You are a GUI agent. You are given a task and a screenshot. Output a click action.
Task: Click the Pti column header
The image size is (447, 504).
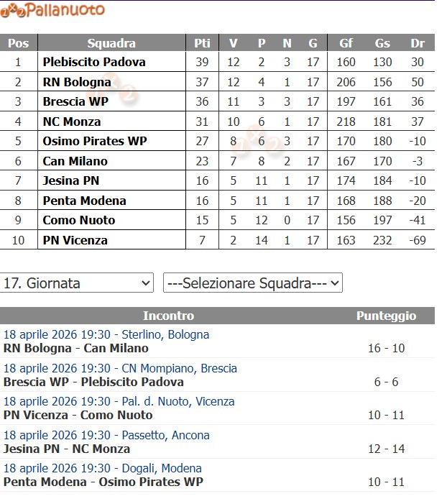202,43
